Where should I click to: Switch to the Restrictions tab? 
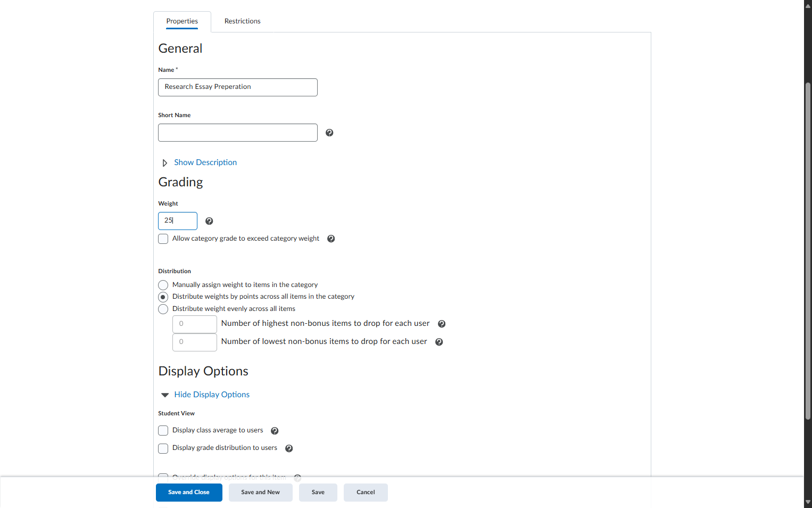(242, 21)
